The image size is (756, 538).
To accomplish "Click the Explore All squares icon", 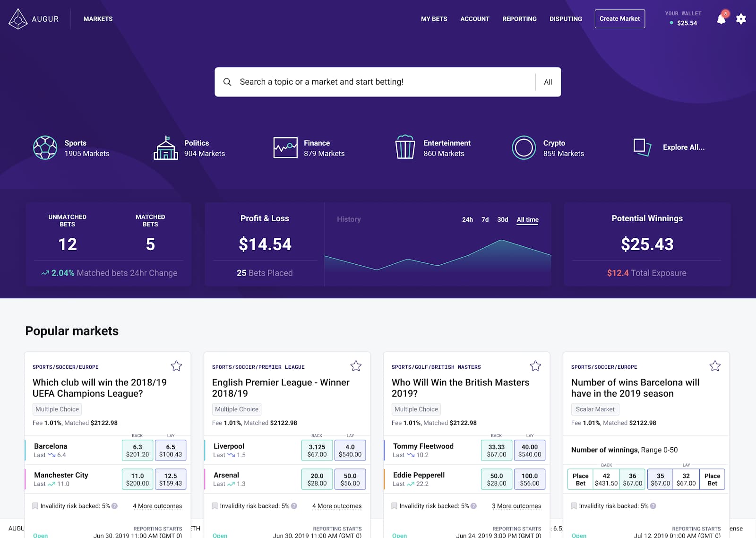I will point(642,147).
